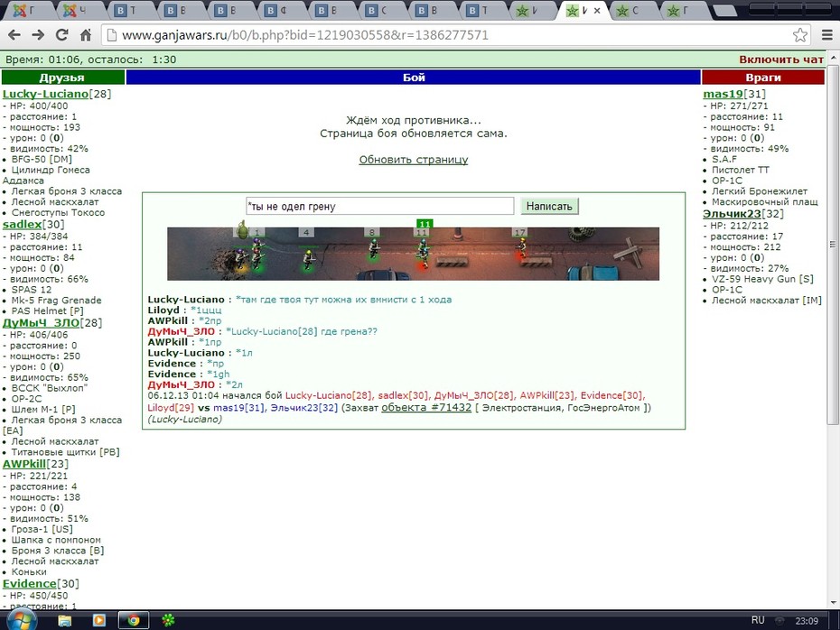Click the chat message input field
This screenshot has width=840, height=630.
[380, 206]
